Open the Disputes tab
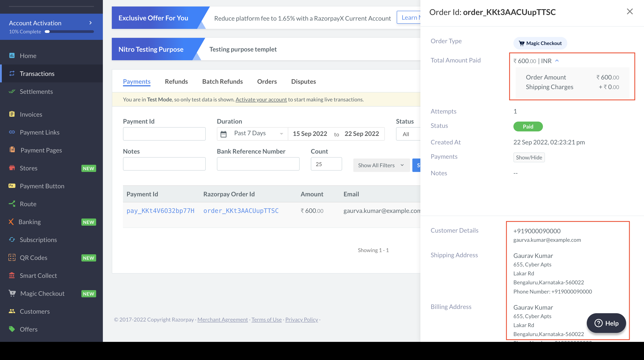The height and width of the screenshot is (360, 644). [303, 81]
